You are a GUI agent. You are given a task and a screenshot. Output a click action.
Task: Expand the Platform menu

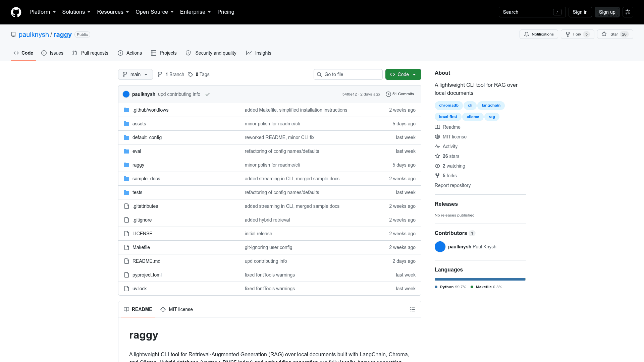click(x=43, y=12)
